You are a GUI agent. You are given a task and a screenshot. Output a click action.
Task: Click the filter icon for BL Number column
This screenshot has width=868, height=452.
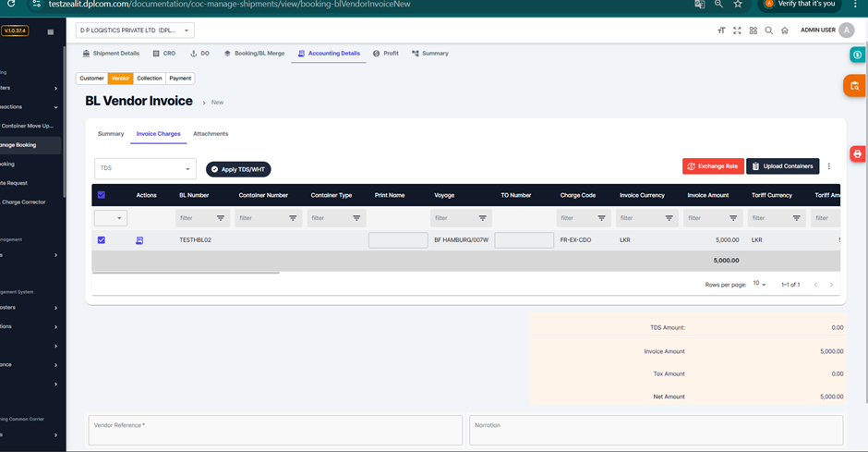coord(221,218)
